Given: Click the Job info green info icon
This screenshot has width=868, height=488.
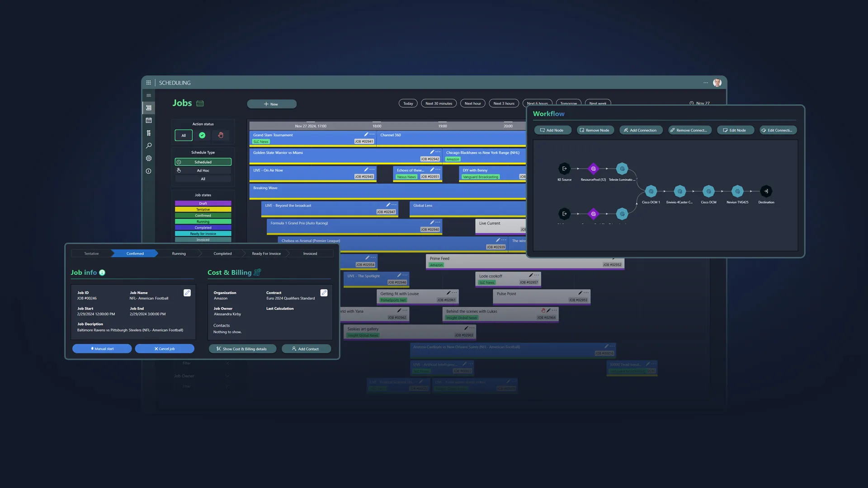Looking at the screenshot, I should 102,272.
